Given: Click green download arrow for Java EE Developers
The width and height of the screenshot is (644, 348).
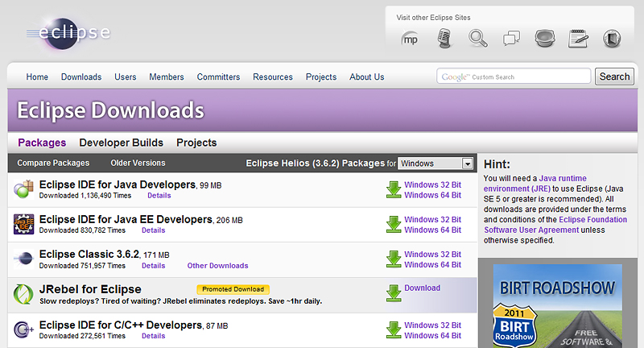Looking at the screenshot, I should (394, 225).
